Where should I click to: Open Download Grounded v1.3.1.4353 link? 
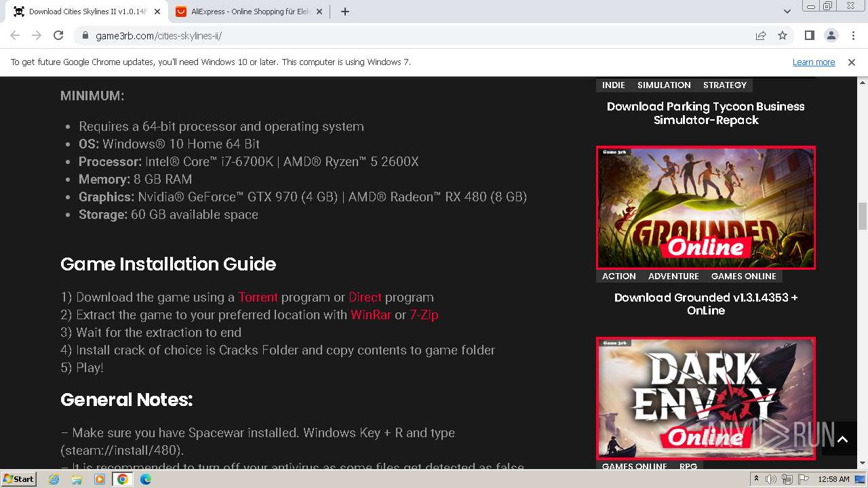[x=706, y=304]
